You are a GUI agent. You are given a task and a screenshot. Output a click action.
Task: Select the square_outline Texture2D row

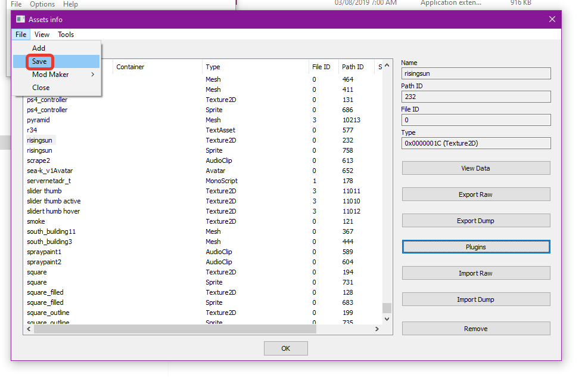(x=203, y=313)
